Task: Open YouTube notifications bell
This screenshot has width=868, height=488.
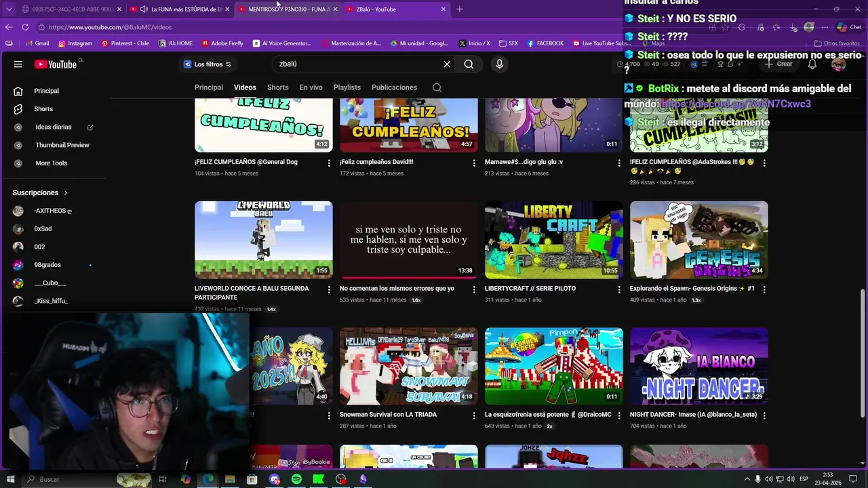Action: pyautogui.click(x=812, y=64)
